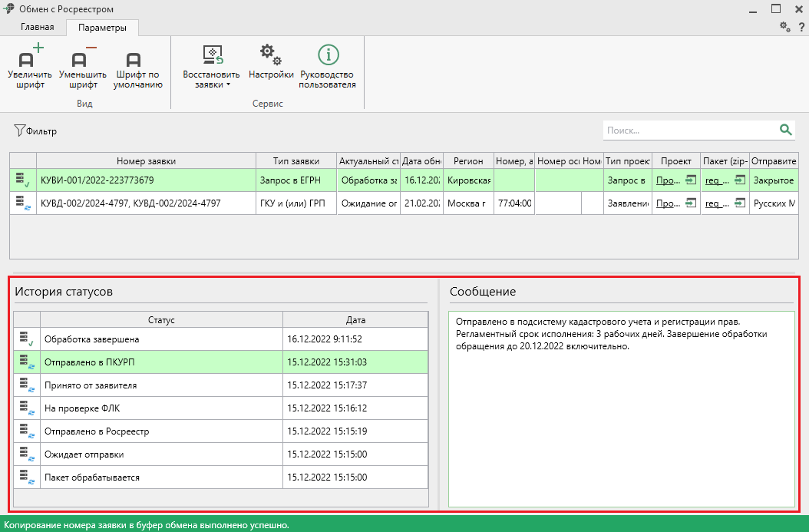Image resolution: width=809 pixels, height=532 pixels.
Task: Open zip package icon in КУВД-002 row
Action: [740, 203]
